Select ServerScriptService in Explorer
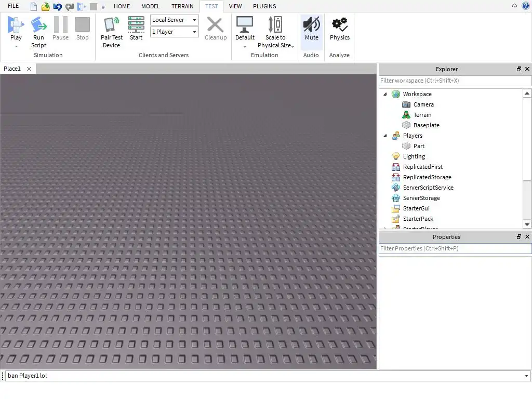The height and width of the screenshot is (399, 532). (x=428, y=188)
